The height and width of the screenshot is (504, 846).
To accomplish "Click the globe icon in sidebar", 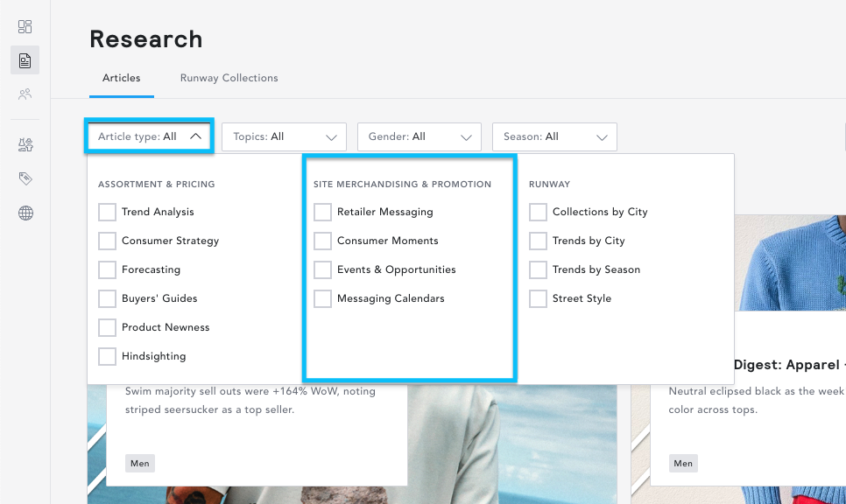I will pyautogui.click(x=25, y=213).
